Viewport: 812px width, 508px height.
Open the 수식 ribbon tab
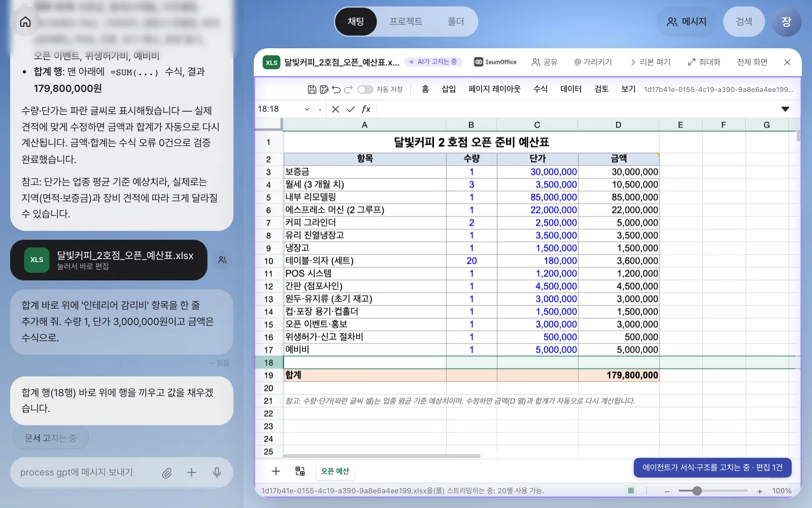(x=540, y=89)
